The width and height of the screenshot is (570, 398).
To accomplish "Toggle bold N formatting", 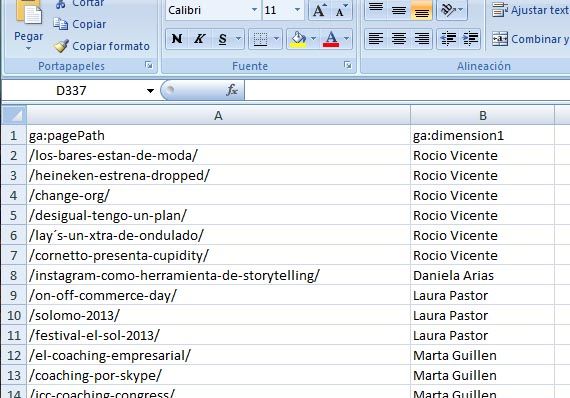I will (x=177, y=39).
